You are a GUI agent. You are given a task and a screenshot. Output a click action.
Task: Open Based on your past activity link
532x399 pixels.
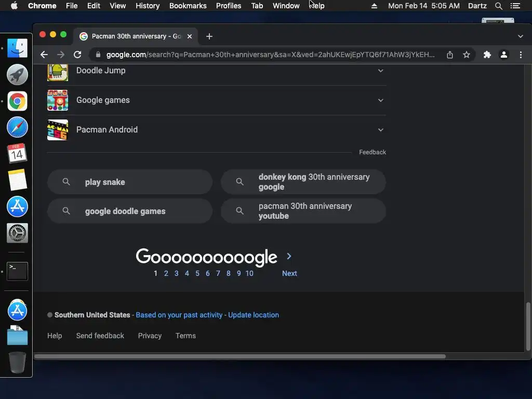coord(179,315)
